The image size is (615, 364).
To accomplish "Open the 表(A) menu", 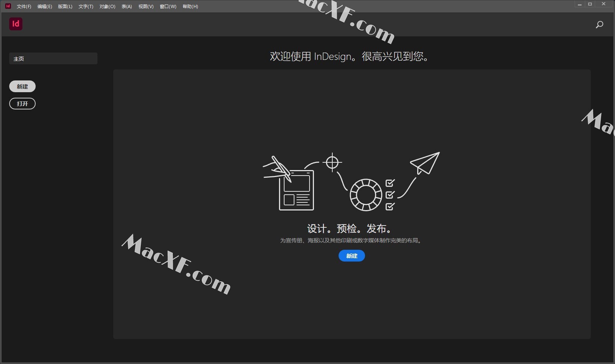I will tap(127, 6).
